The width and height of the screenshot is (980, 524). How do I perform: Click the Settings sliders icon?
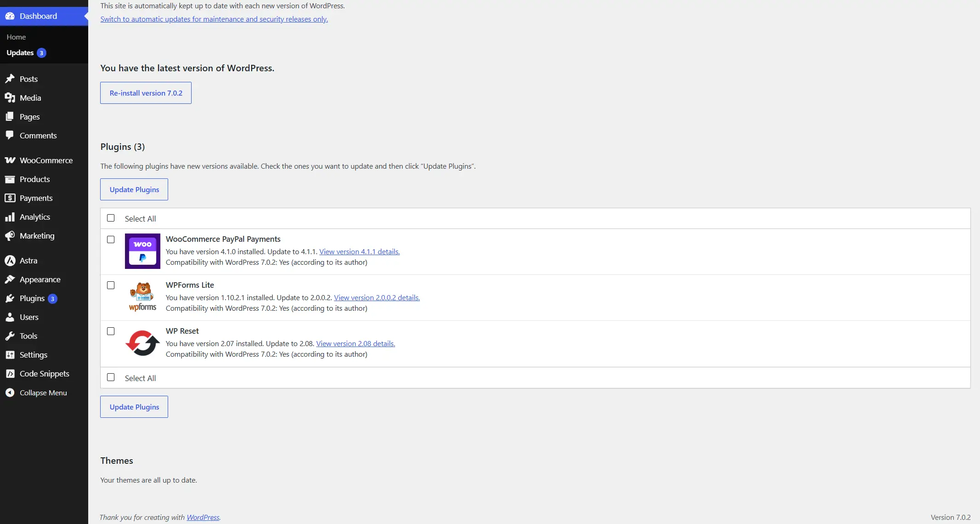pos(10,355)
